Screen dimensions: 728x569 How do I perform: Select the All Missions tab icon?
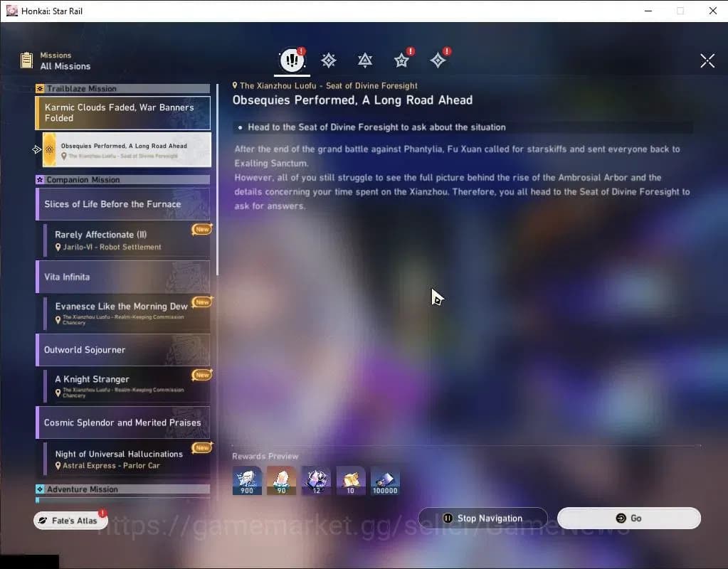coord(292,60)
